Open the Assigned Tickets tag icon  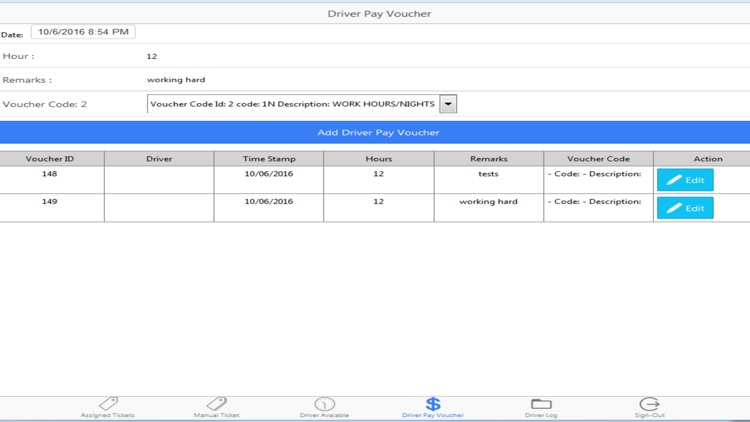click(x=108, y=404)
